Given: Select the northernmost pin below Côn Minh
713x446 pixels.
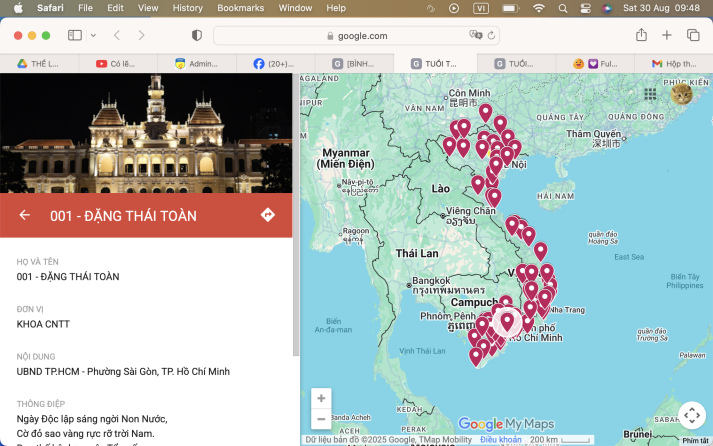Looking at the screenshot, I should (x=486, y=113).
